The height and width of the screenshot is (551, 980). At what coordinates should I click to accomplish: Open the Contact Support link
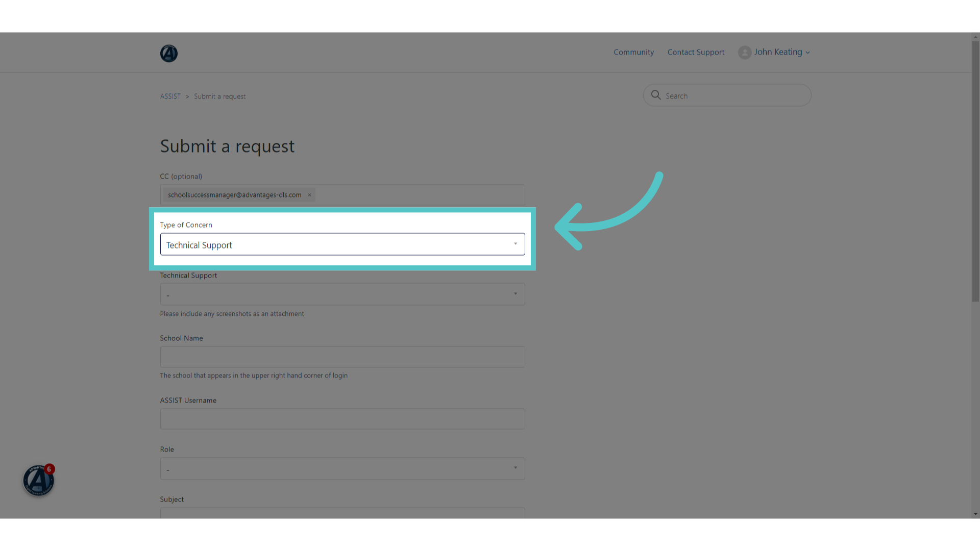(x=696, y=52)
